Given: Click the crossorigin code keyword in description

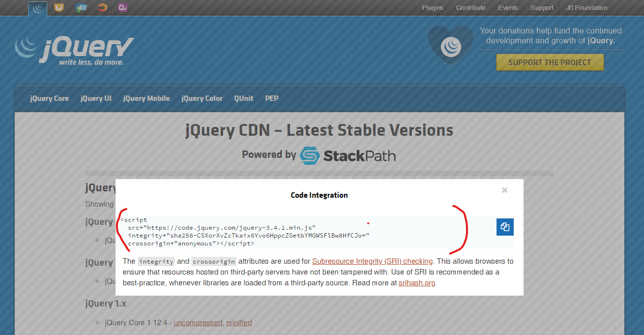Looking at the screenshot, I should (x=214, y=262).
